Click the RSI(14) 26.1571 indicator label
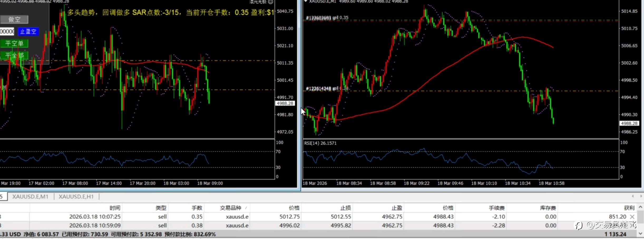This screenshot has width=644, height=239. click(x=320, y=143)
